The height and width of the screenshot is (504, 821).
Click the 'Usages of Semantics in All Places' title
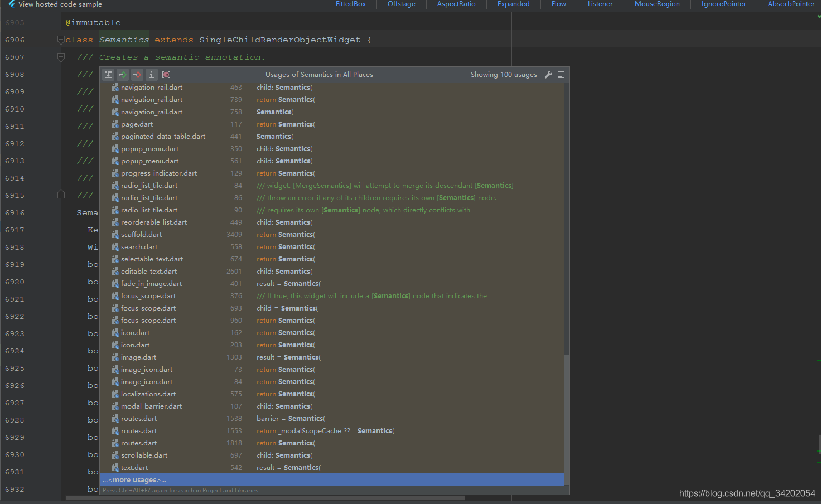[x=319, y=75]
